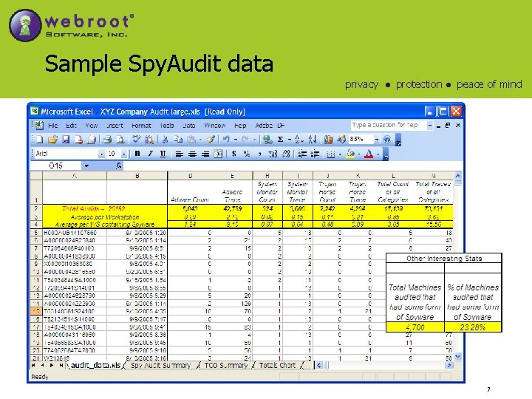This screenshot has width=532, height=399.
Task: Click the vertical scrollbar down arrow
Action: (x=457, y=357)
